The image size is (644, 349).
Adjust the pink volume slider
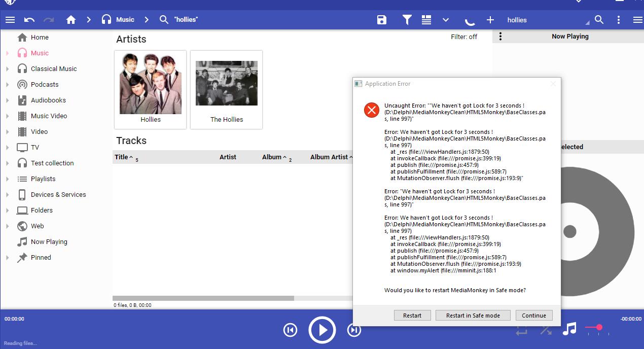coord(599,327)
